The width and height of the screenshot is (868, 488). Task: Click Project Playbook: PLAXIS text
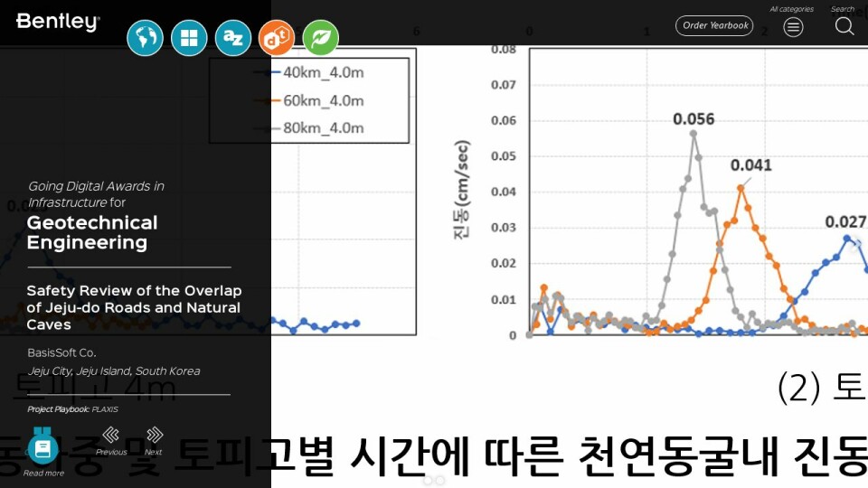click(72, 409)
